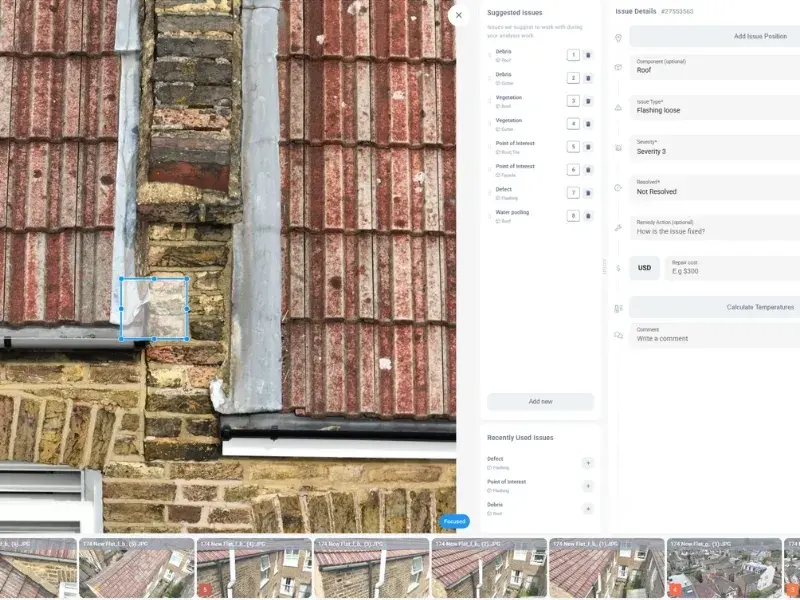
Task: Click the Calculate Temperatures button
Action: tap(714, 307)
